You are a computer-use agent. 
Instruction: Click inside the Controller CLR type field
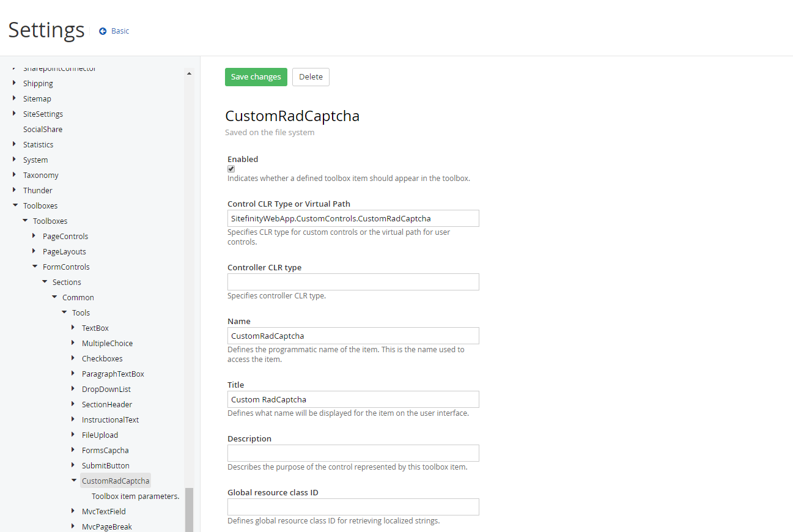353,281
